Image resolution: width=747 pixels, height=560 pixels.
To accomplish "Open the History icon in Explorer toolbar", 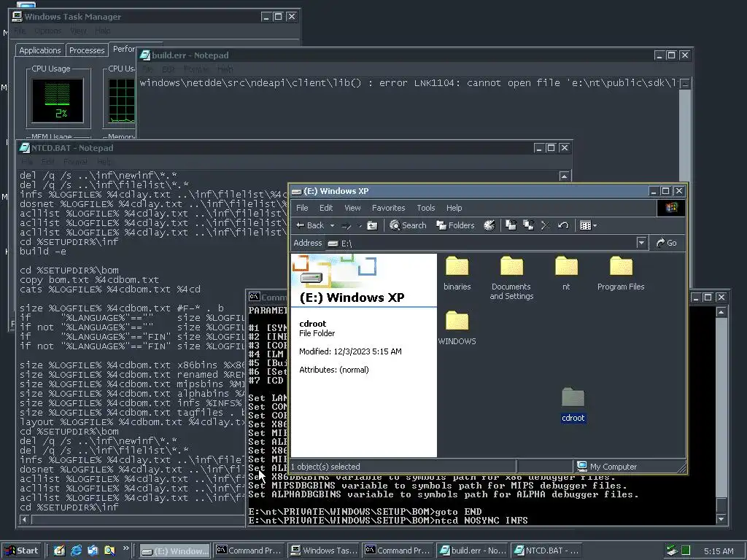I will coord(489,225).
